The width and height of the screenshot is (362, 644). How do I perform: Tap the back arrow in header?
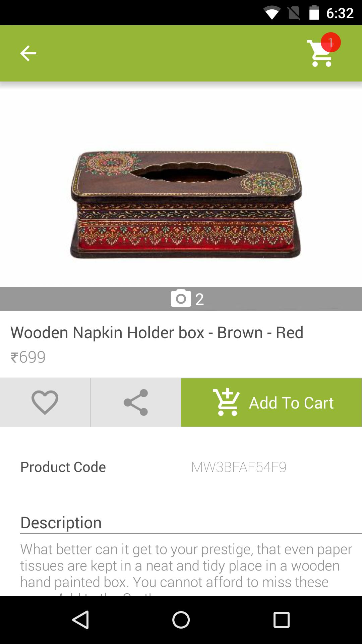click(28, 53)
